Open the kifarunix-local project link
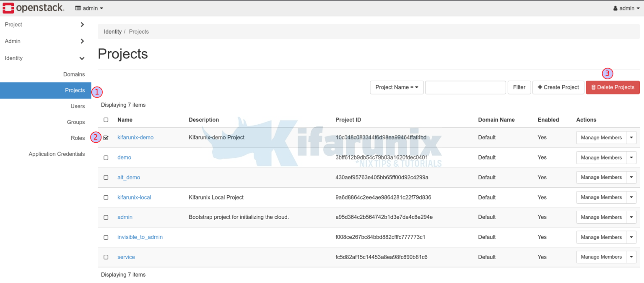This screenshot has width=644, height=283. click(134, 197)
